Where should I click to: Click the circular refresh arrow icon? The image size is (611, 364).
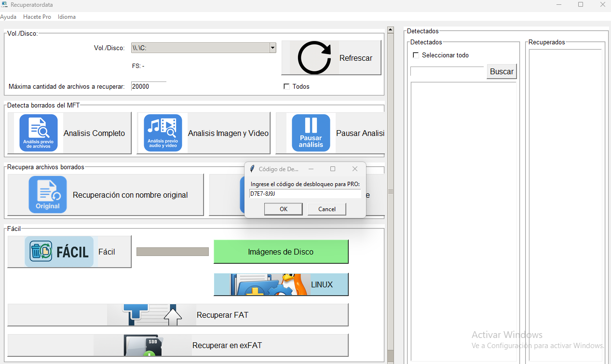point(314,58)
